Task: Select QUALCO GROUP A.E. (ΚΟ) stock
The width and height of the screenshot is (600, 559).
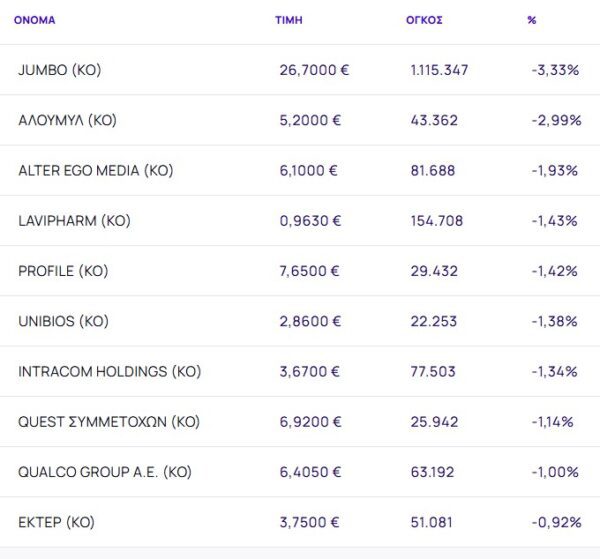Action: [x=105, y=472]
